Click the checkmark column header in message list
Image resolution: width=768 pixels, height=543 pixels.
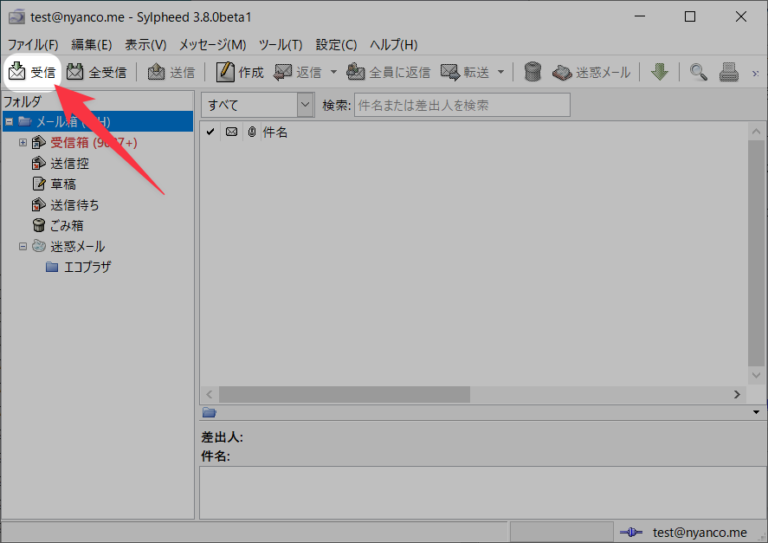210,132
